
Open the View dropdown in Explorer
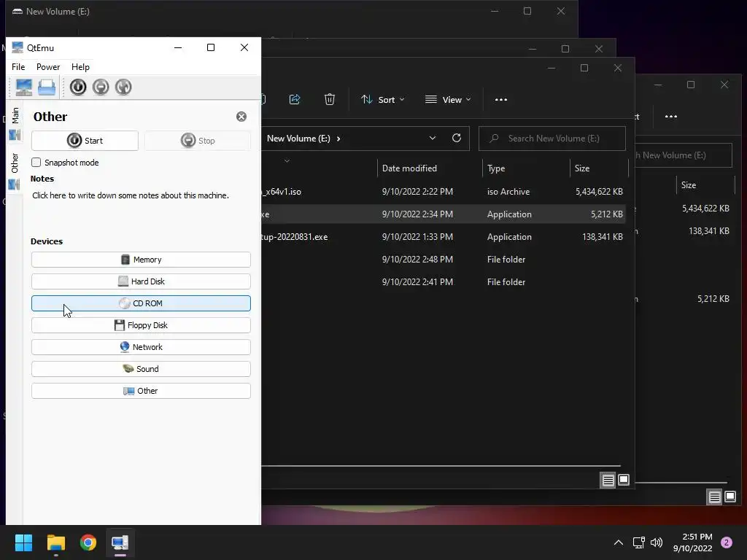(449, 99)
